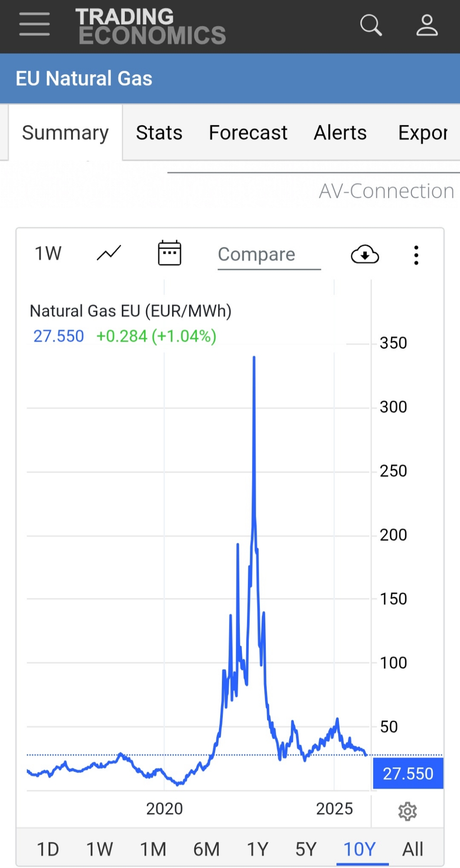
Task: Click the search magnifier icon
Action: pos(371,25)
